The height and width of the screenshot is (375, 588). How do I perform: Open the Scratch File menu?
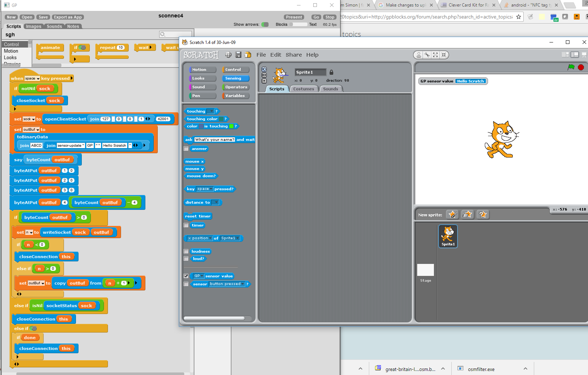tap(261, 55)
